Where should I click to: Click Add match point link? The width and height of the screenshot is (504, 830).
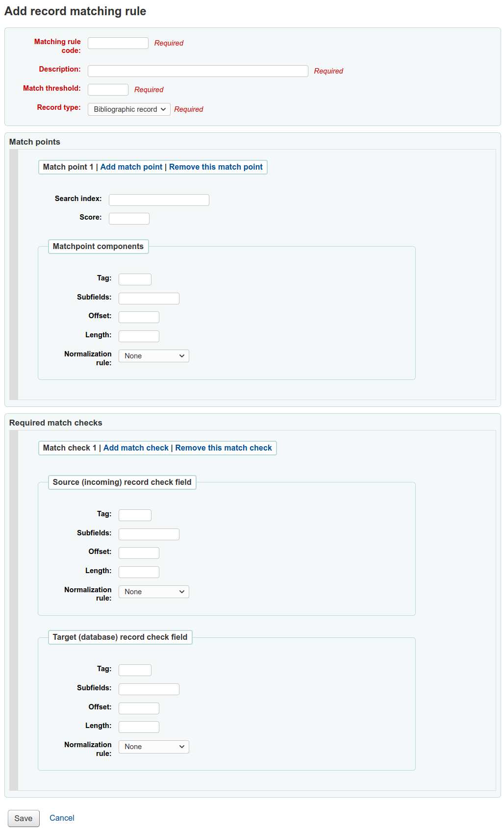pos(131,167)
